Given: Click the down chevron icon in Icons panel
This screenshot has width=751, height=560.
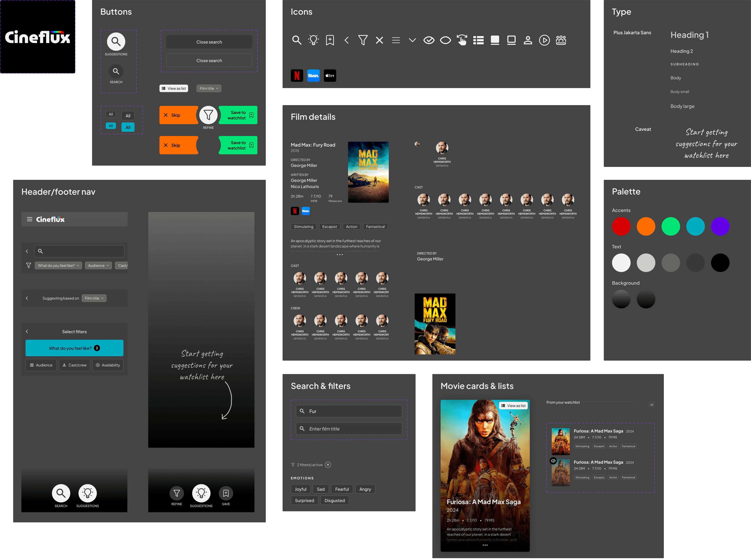Looking at the screenshot, I should tap(412, 40).
